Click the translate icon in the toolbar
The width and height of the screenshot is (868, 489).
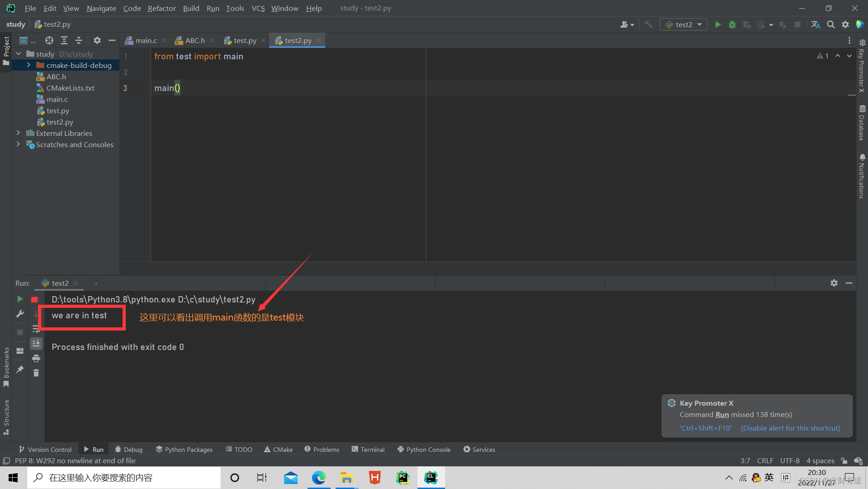point(816,24)
